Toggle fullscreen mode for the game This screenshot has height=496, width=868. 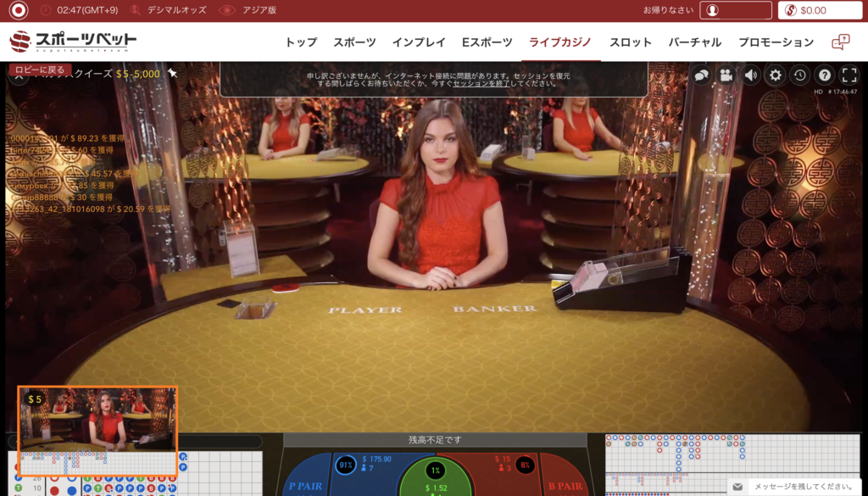pos(849,75)
